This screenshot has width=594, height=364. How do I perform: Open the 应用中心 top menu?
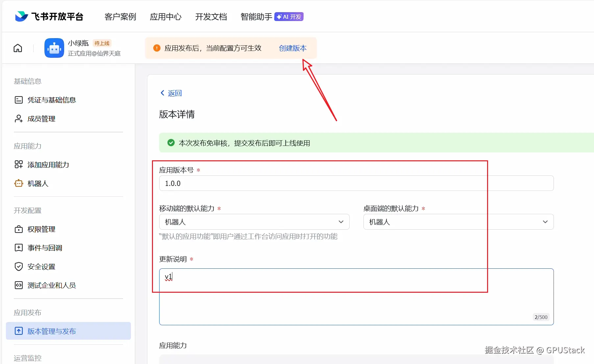click(x=165, y=17)
